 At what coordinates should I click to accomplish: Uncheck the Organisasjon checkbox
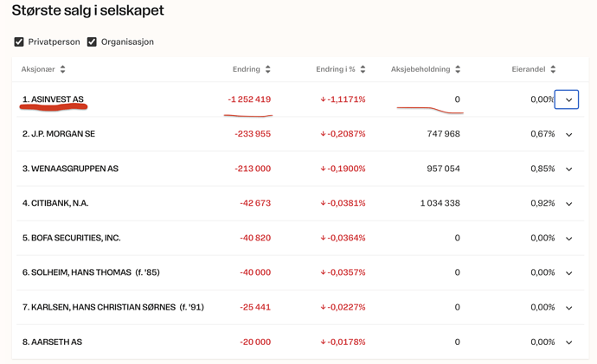coord(92,42)
